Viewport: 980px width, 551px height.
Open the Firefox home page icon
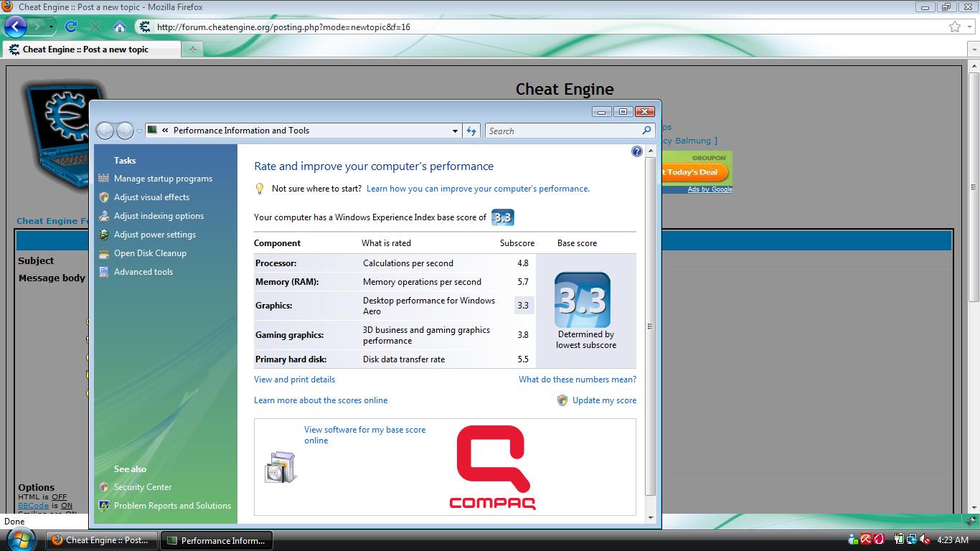120,27
